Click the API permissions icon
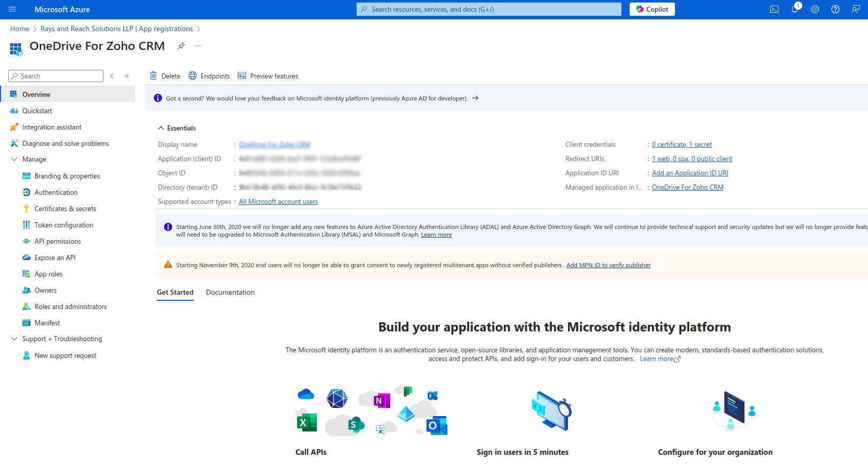Viewport: 868px width, 464px height. [x=26, y=241]
